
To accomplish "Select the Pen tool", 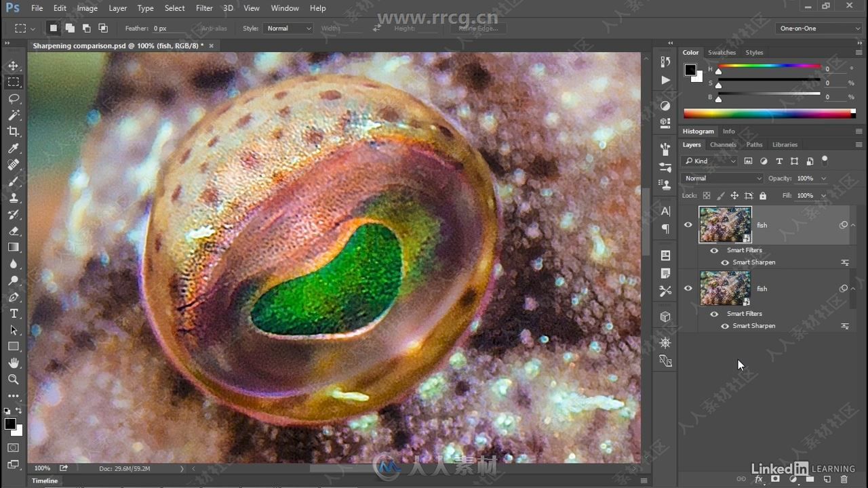I will coord(14,297).
